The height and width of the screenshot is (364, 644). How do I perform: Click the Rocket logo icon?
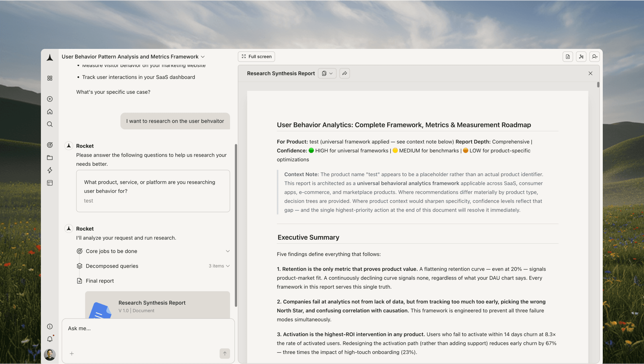(x=50, y=58)
